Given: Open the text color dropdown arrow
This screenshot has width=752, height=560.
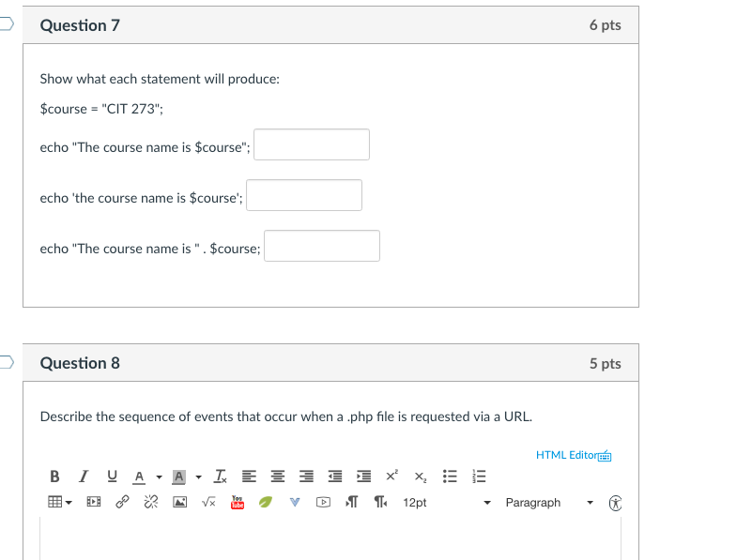Looking at the screenshot, I should (x=160, y=477).
